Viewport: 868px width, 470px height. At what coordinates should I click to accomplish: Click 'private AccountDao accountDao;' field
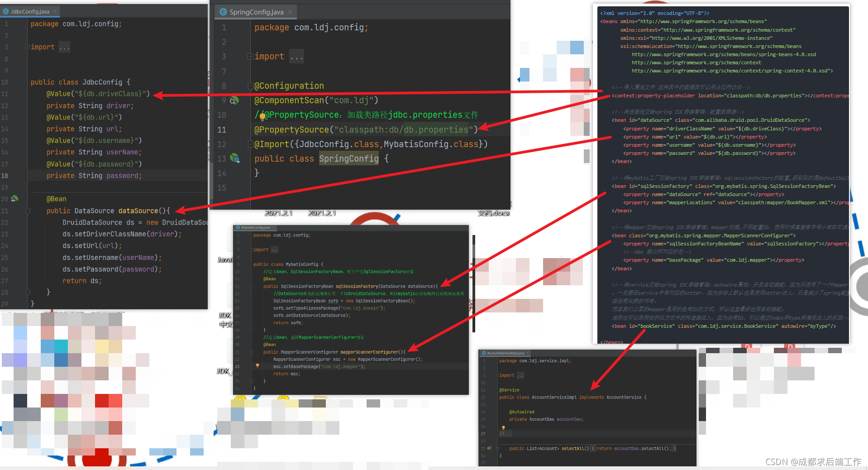(547, 419)
